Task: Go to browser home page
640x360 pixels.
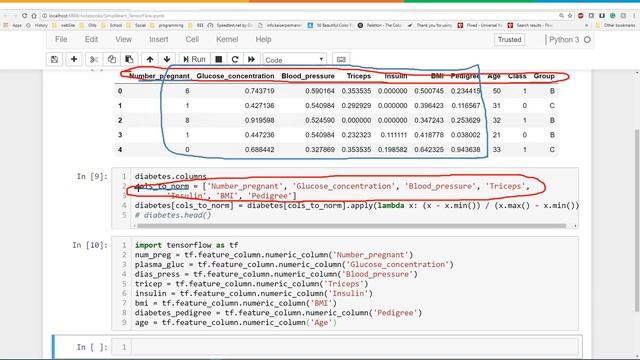Action: point(34,16)
